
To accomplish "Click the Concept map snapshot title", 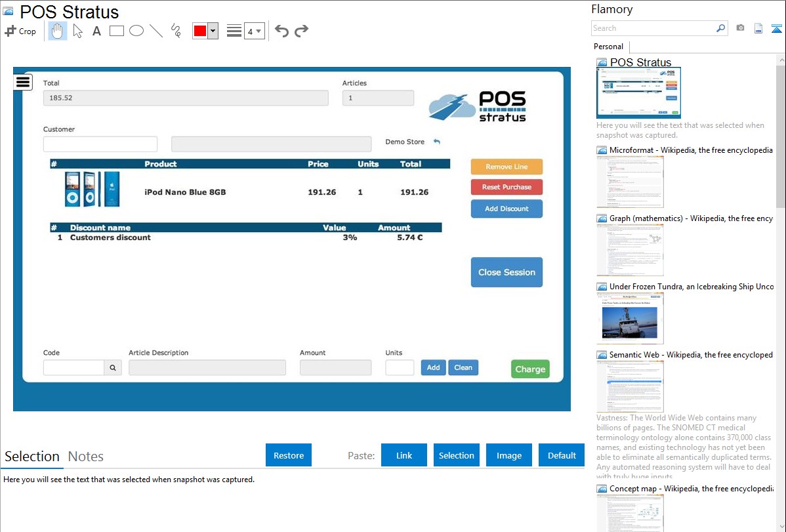I will [x=691, y=488].
